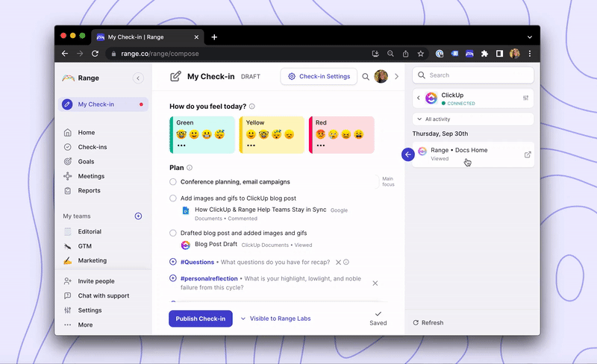597x364 pixels.
Task: Show more emojis in Green card
Action: point(181,145)
